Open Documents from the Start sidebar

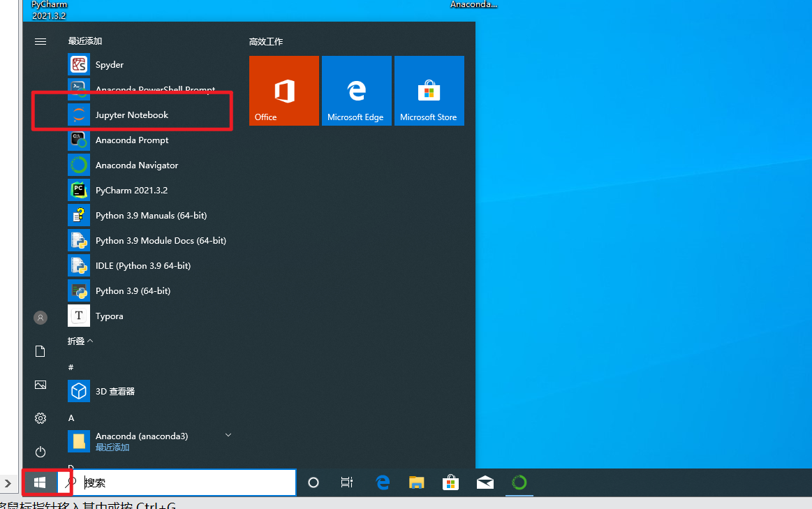point(40,352)
